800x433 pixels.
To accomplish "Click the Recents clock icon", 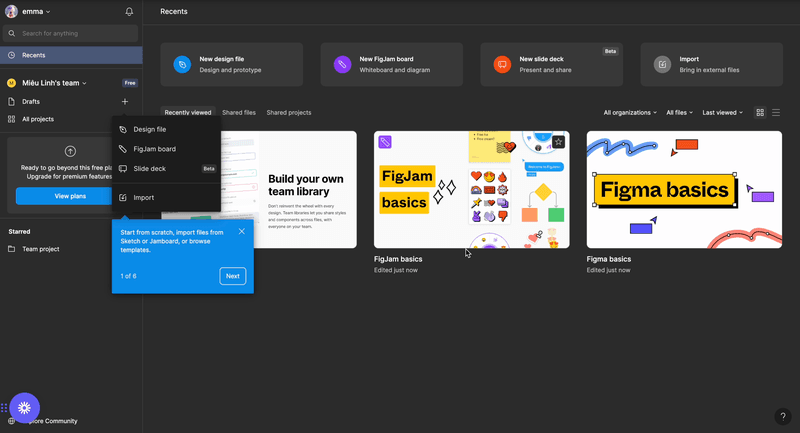I will click(11, 55).
